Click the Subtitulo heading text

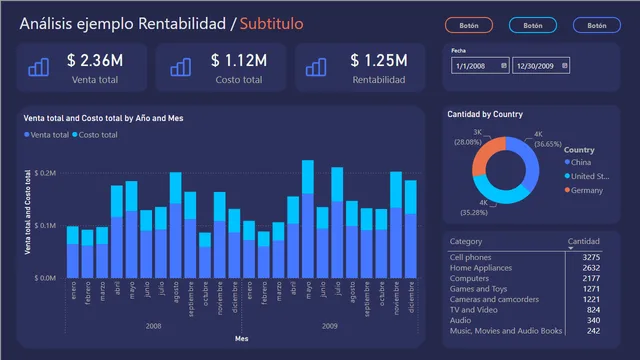click(271, 24)
